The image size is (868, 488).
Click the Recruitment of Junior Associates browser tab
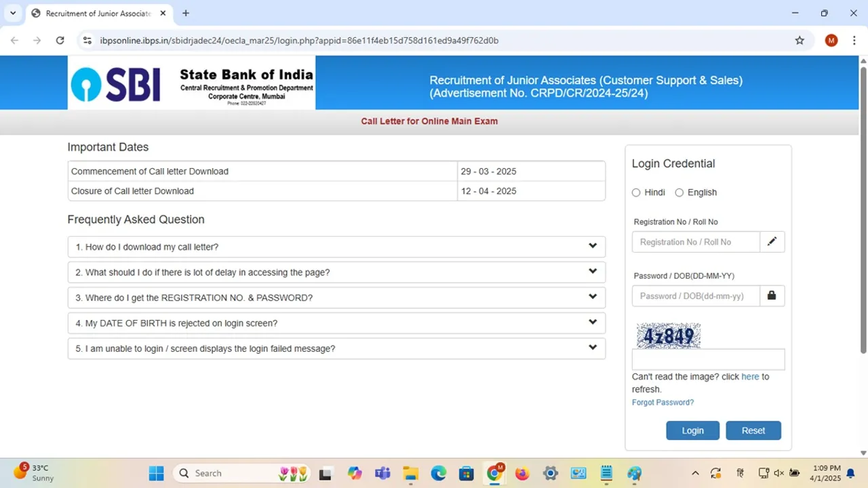tap(95, 14)
